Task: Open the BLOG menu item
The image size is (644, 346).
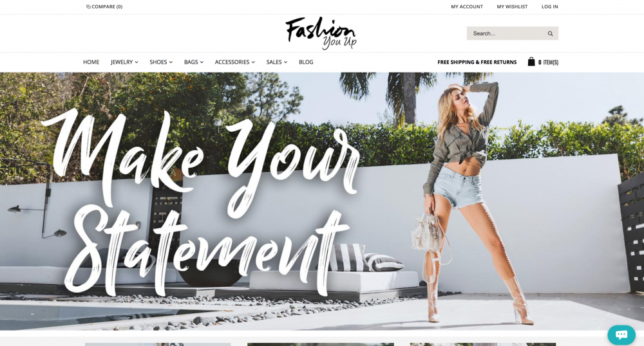Action: 306,62
